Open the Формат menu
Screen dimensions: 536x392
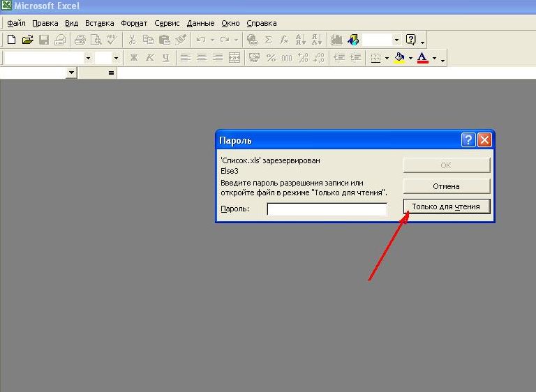(134, 23)
